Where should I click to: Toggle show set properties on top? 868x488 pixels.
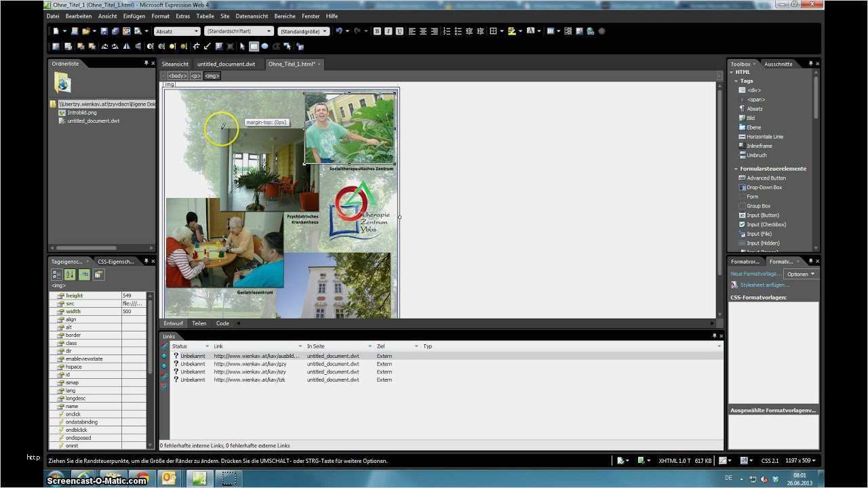tap(84, 274)
